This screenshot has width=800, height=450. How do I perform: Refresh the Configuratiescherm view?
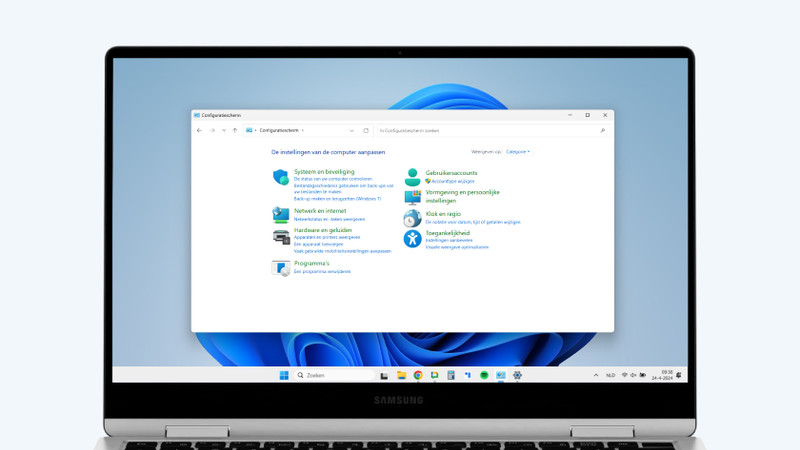pyautogui.click(x=366, y=130)
